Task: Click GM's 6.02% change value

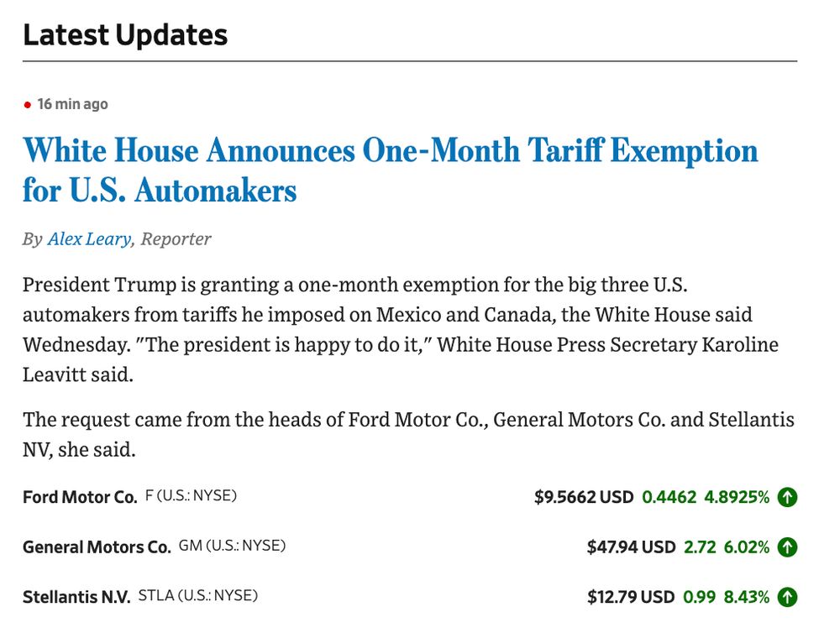Action: [x=747, y=547]
